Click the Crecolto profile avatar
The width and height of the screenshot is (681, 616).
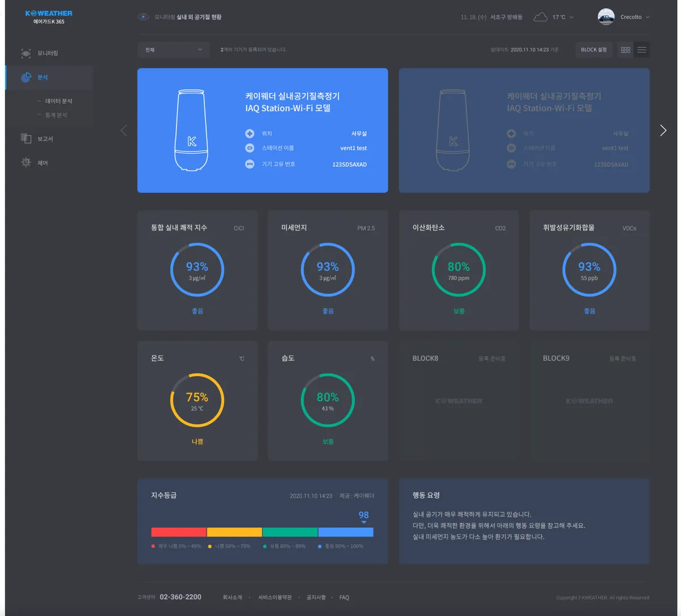(606, 17)
